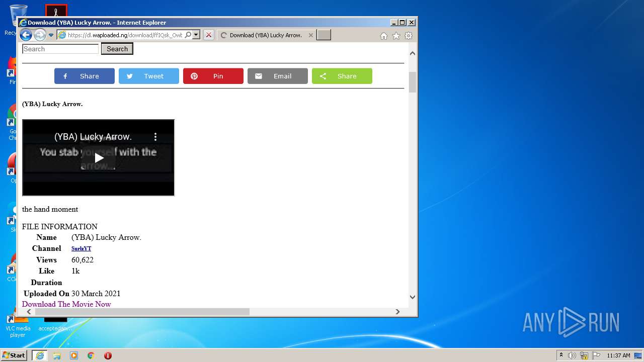Pin the page on Pinterest
The width and height of the screenshot is (644, 362).
[x=213, y=76]
